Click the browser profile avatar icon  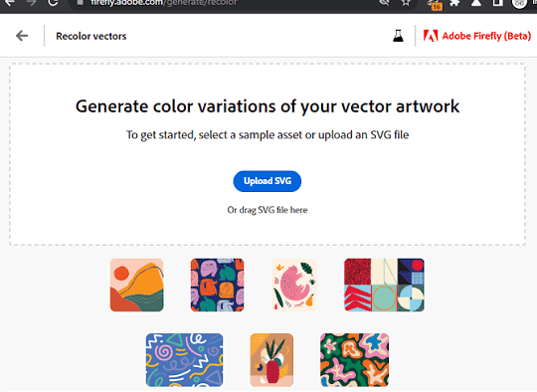(519, 3)
